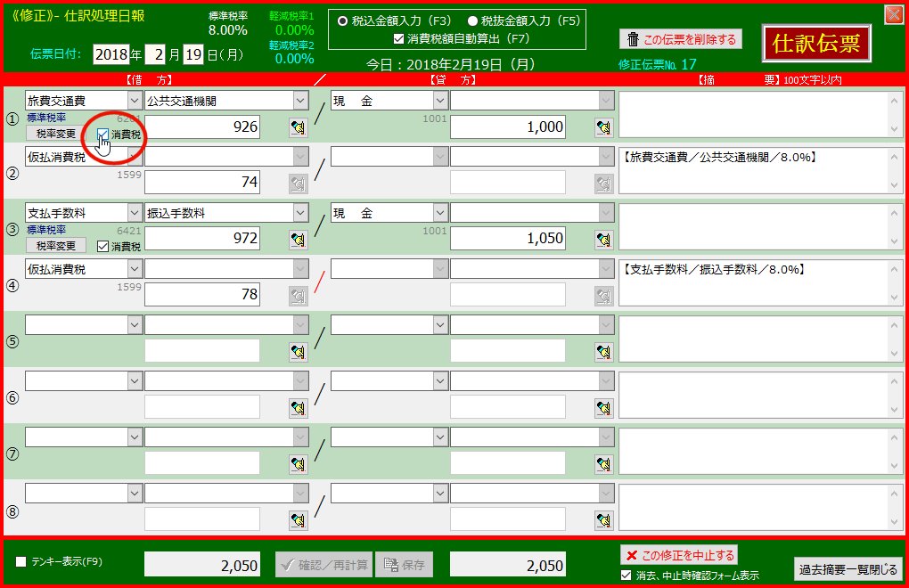Click the icon beside debit amount 972
This screenshot has height=588, width=909.
point(298,239)
